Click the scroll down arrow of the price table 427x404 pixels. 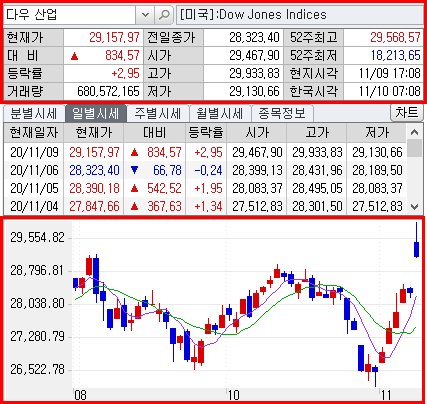(x=414, y=207)
